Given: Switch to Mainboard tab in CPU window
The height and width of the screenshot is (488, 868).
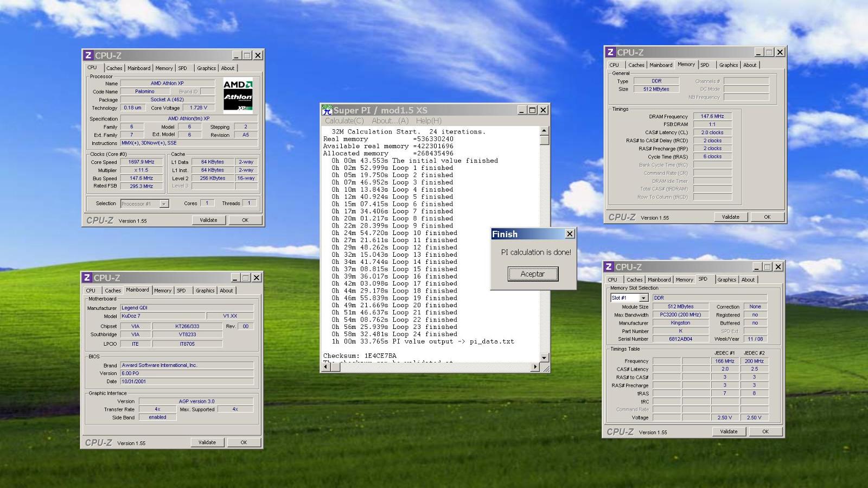Looking at the screenshot, I should 139,68.
